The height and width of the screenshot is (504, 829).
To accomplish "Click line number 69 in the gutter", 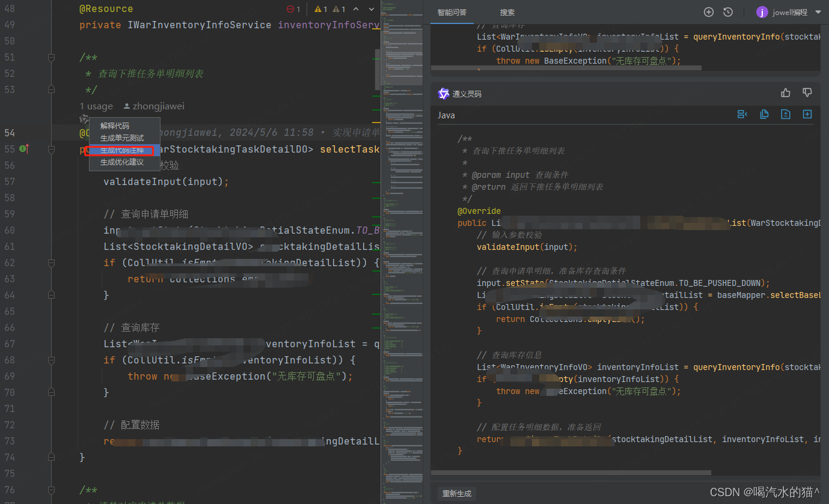I will click(10, 376).
